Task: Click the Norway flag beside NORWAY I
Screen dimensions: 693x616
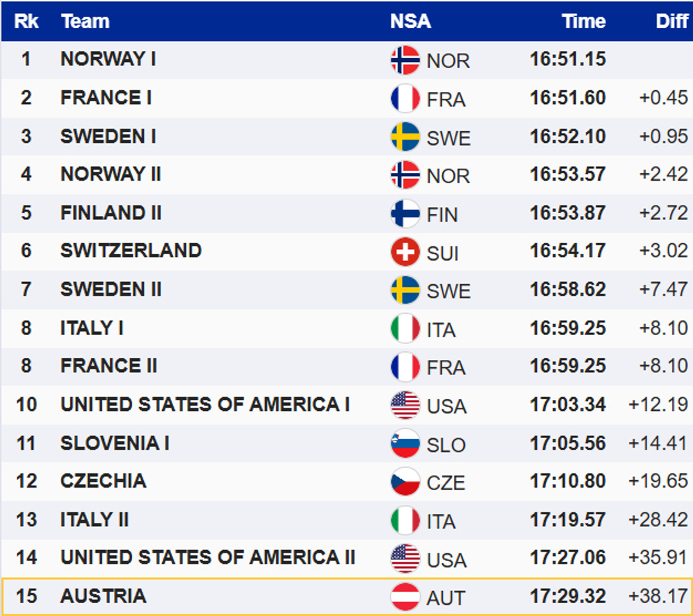Action: click(405, 60)
